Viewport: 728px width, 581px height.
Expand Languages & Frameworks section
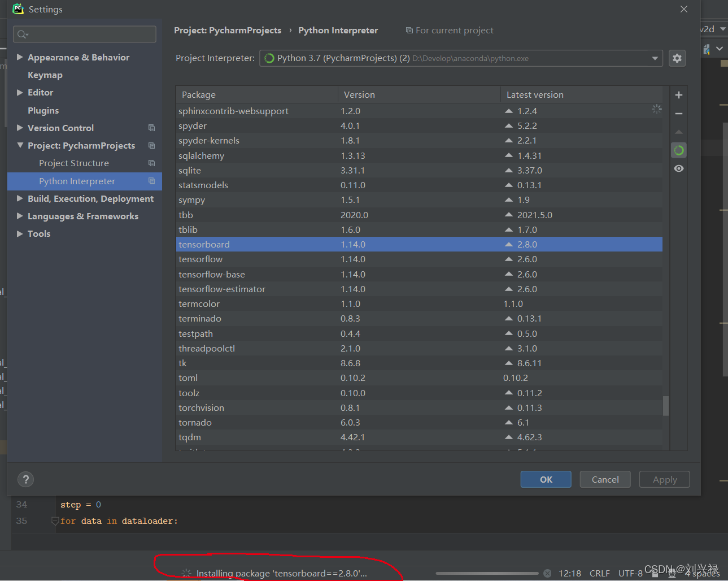click(20, 216)
